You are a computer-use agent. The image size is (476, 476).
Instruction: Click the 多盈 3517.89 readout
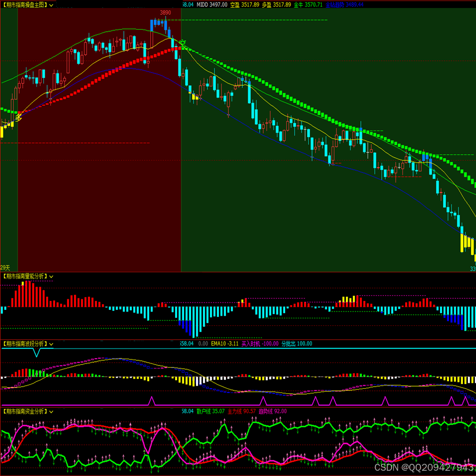[276, 5]
